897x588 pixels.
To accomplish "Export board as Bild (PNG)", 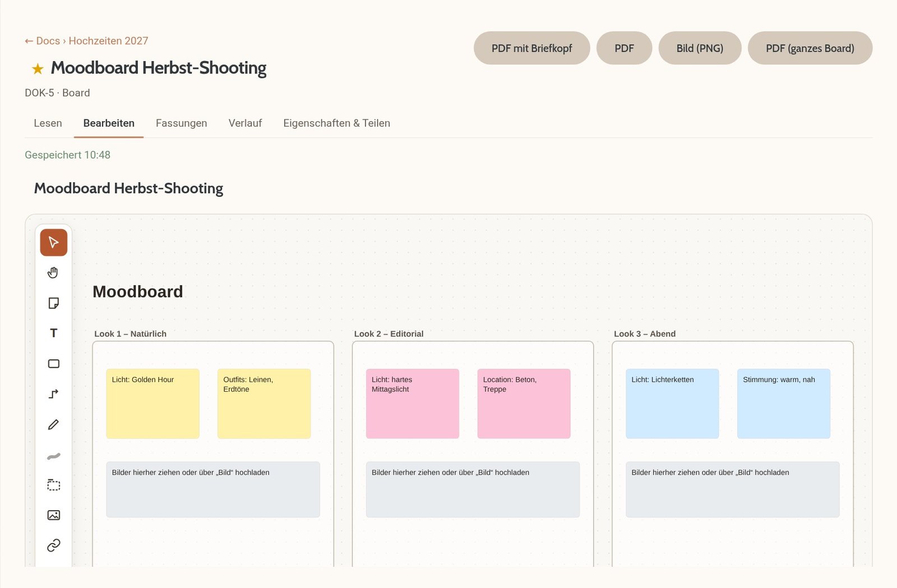I will [700, 48].
